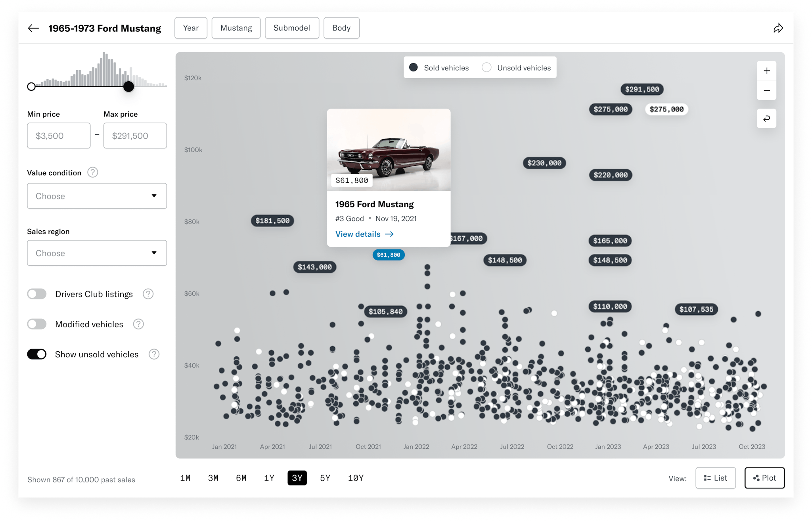This screenshot has height=521, width=812.
Task: Enable the Drivers Club listings toggle
Action: (36, 294)
